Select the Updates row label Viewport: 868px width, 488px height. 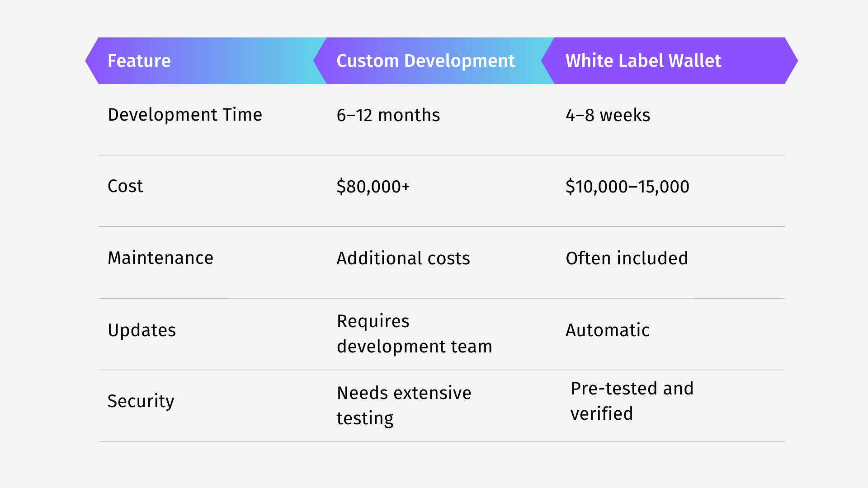tap(142, 330)
